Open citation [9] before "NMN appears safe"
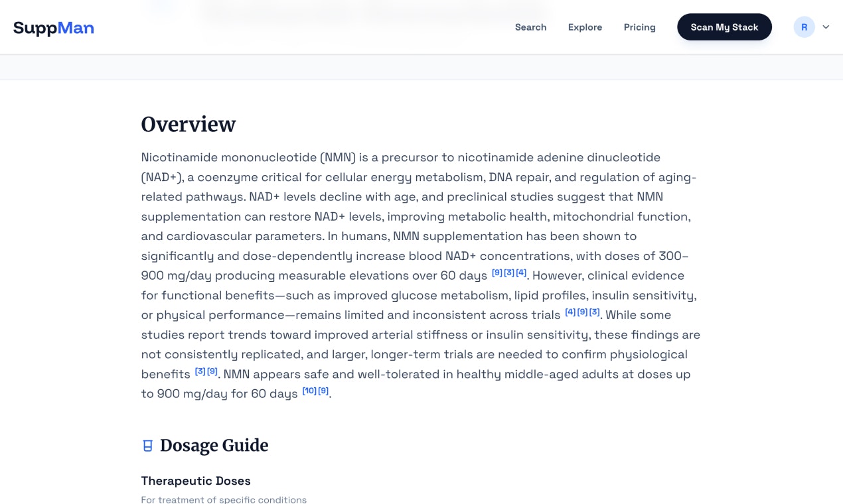 click(x=212, y=371)
